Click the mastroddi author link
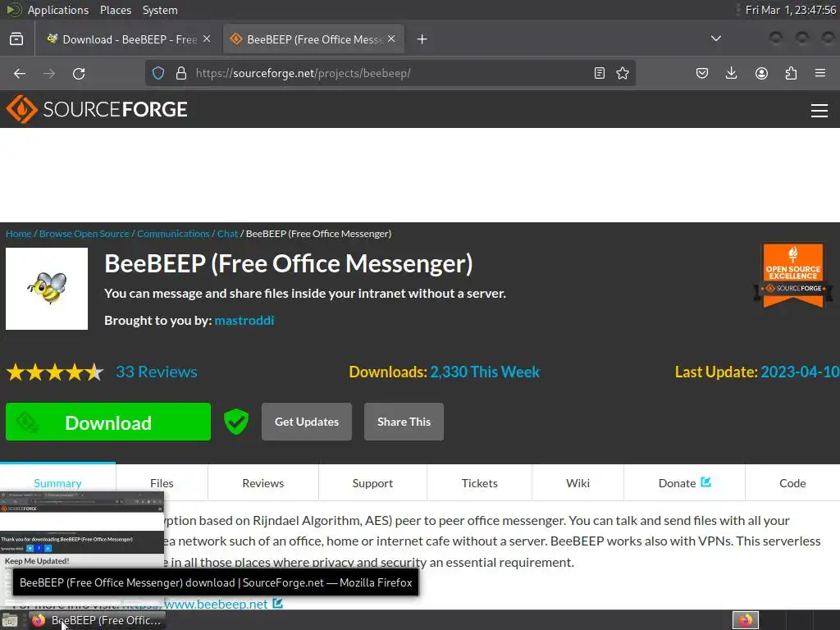This screenshot has width=840, height=630. point(244,321)
